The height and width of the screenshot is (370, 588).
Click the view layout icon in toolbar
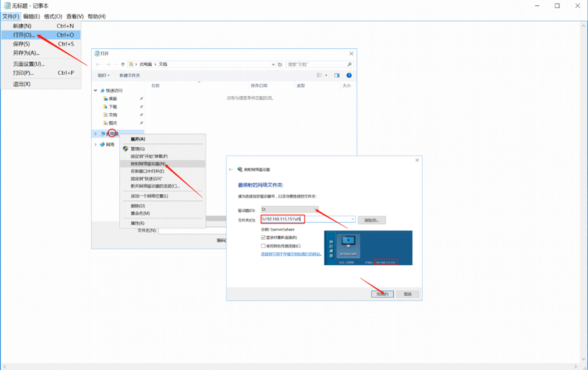click(319, 76)
